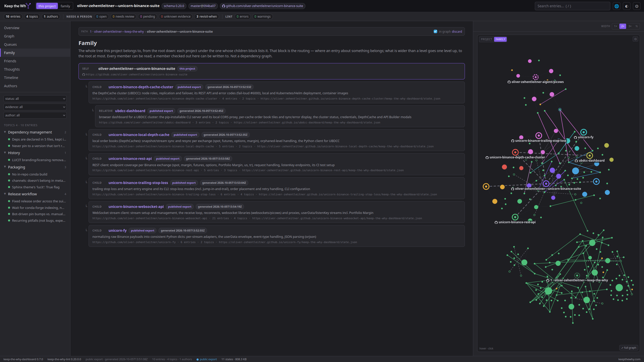The width and height of the screenshot is (644, 362).
Task: Open the github.com repository link in header
Action: pyautogui.click(x=262, y=6)
